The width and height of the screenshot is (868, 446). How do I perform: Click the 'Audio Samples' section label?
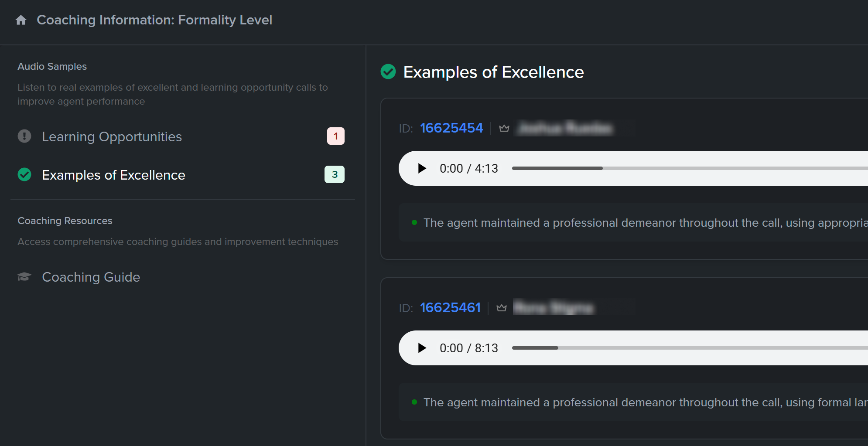(52, 66)
